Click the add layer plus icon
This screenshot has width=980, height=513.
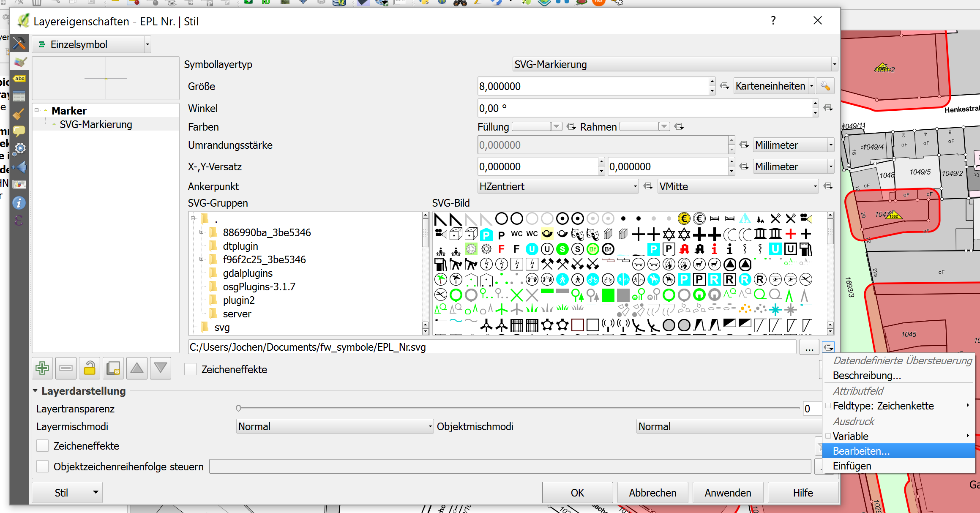click(x=44, y=368)
